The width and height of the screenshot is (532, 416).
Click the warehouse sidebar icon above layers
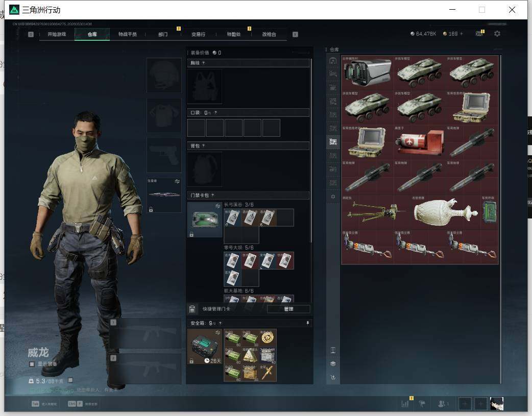(x=333, y=350)
